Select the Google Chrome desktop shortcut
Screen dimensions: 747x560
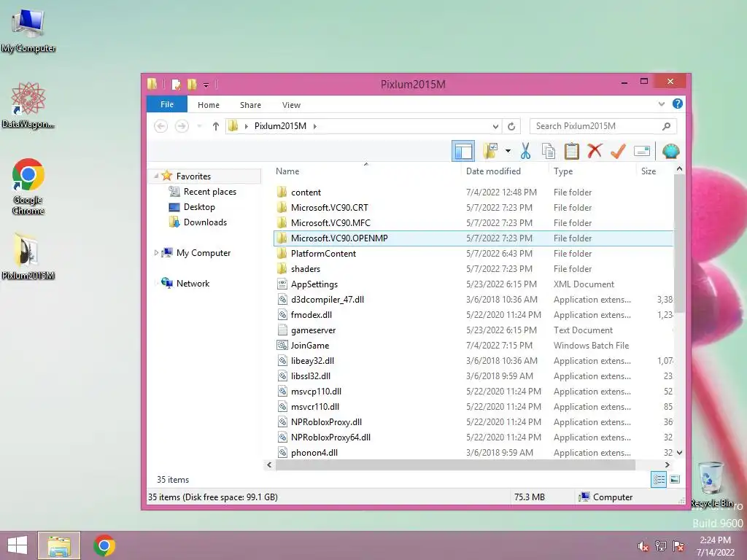coord(28,187)
